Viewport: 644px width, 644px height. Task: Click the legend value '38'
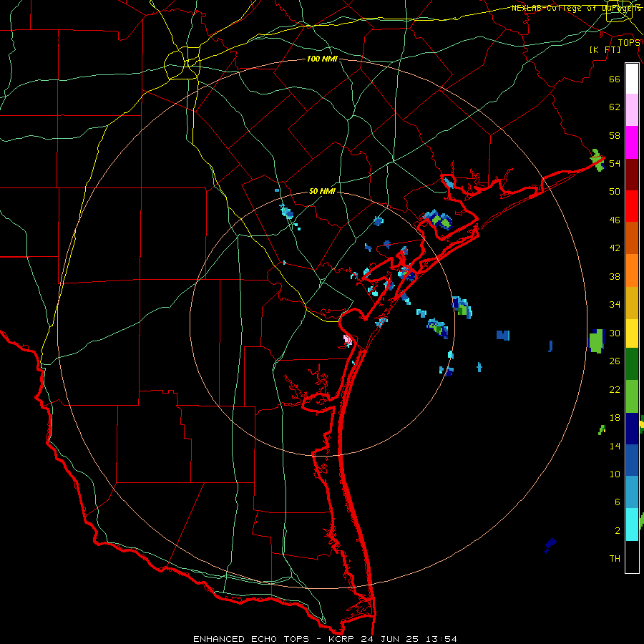pyautogui.click(x=615, y=276)
